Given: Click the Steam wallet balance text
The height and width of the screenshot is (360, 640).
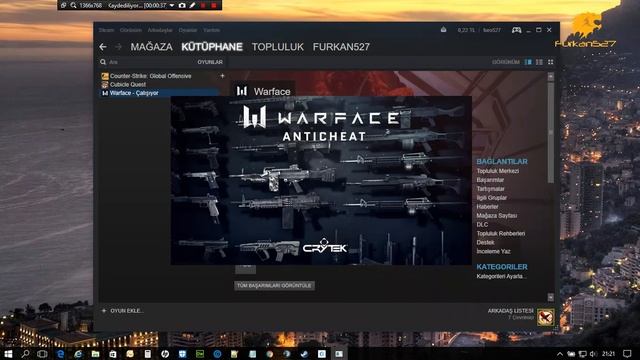Looking at the screenshot, I should [466, 30].
